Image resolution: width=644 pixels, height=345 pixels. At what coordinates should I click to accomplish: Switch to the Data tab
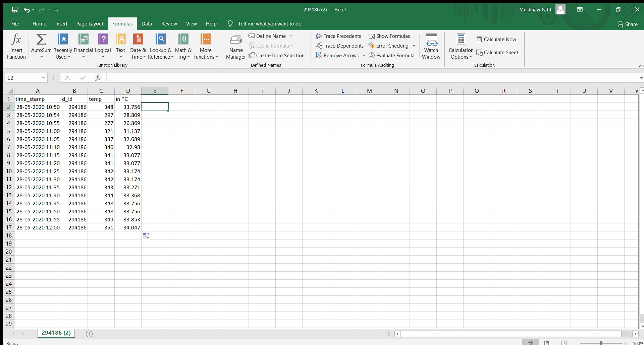(147, 23)
